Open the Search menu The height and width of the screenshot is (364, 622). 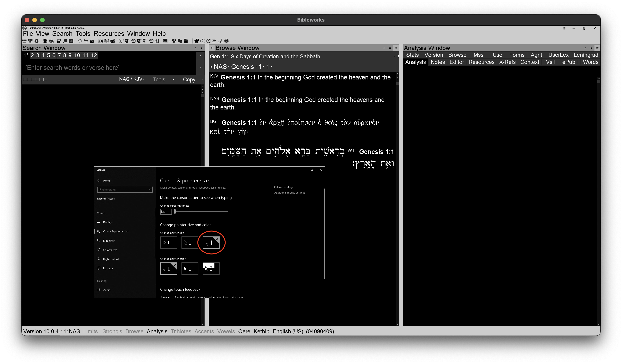click(62, 33)
